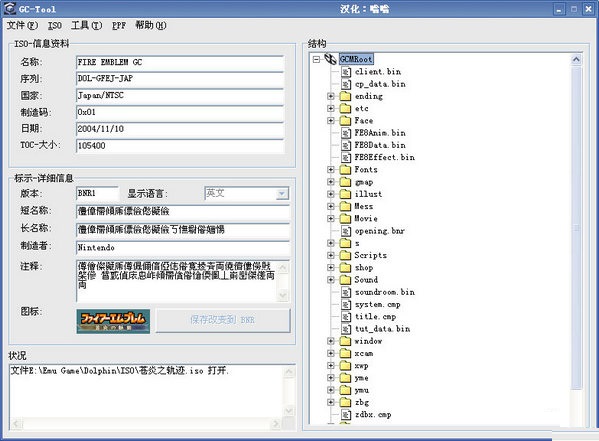Select the GCMRoot disc icon
The height and width of the screenshot is (441, 599).
(x=330, y=59)
